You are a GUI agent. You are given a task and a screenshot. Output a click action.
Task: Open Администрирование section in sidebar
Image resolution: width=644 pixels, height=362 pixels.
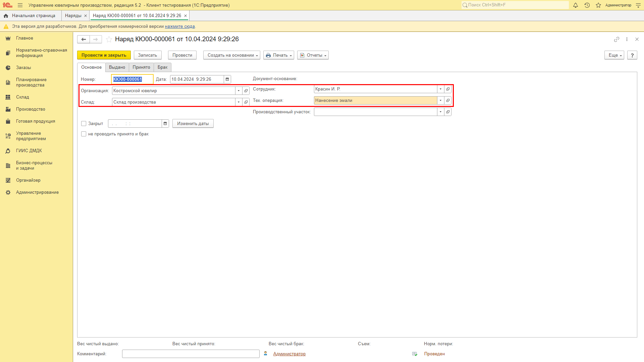pyautogui.click(x=37, y=192)
